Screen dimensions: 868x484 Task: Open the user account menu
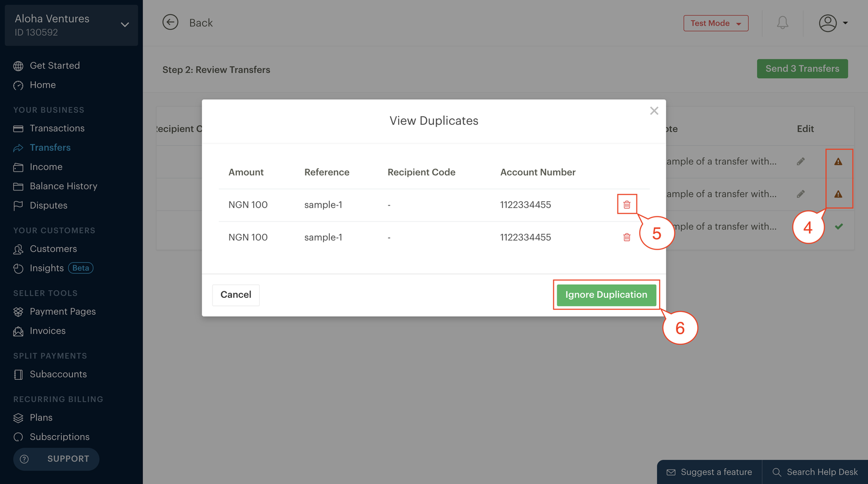coord(833,23)
